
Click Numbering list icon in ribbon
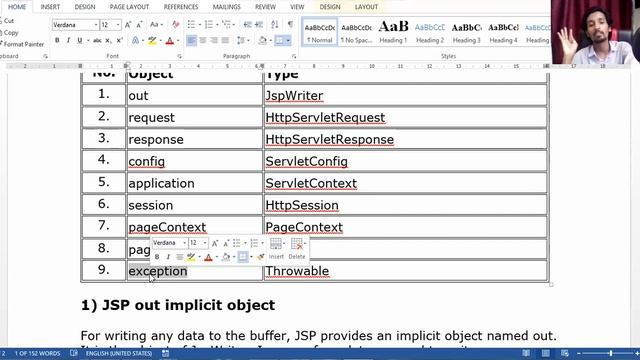(209, 24)
